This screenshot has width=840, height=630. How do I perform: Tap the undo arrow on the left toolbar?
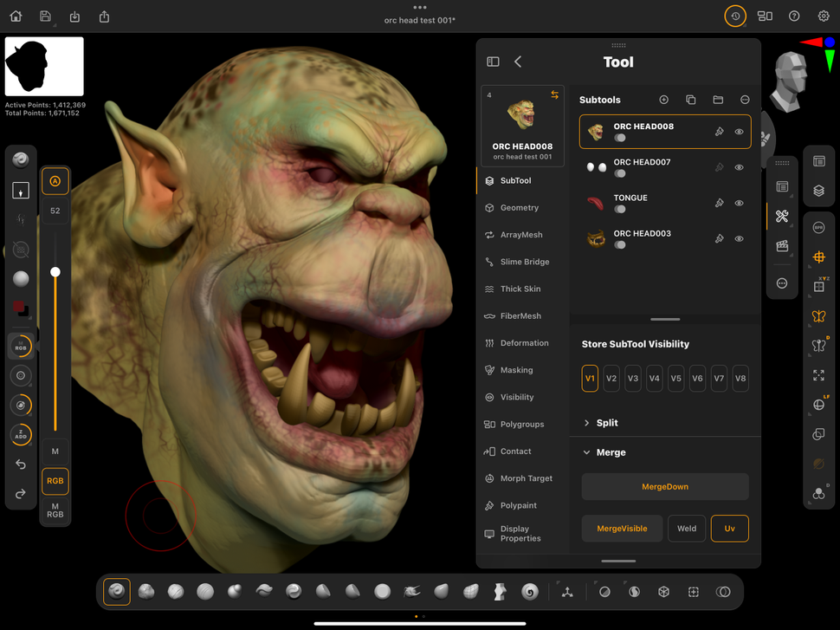(19, 464)
